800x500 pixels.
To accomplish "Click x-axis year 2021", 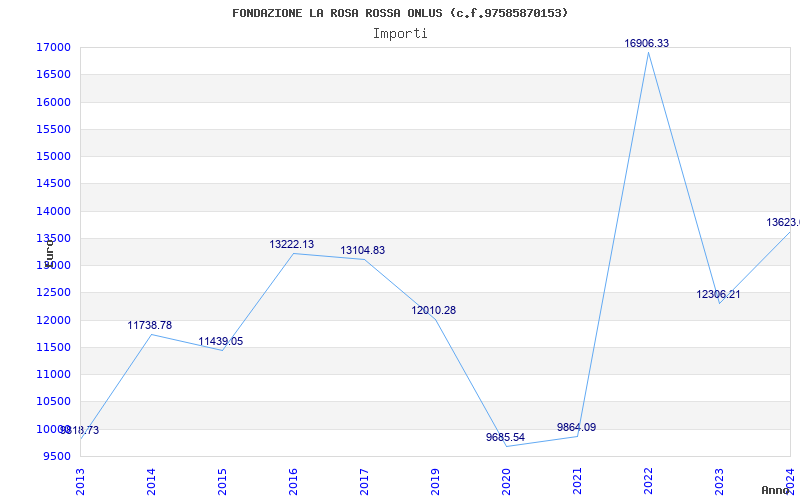I will pyautogui.click(x=577, y=481).
